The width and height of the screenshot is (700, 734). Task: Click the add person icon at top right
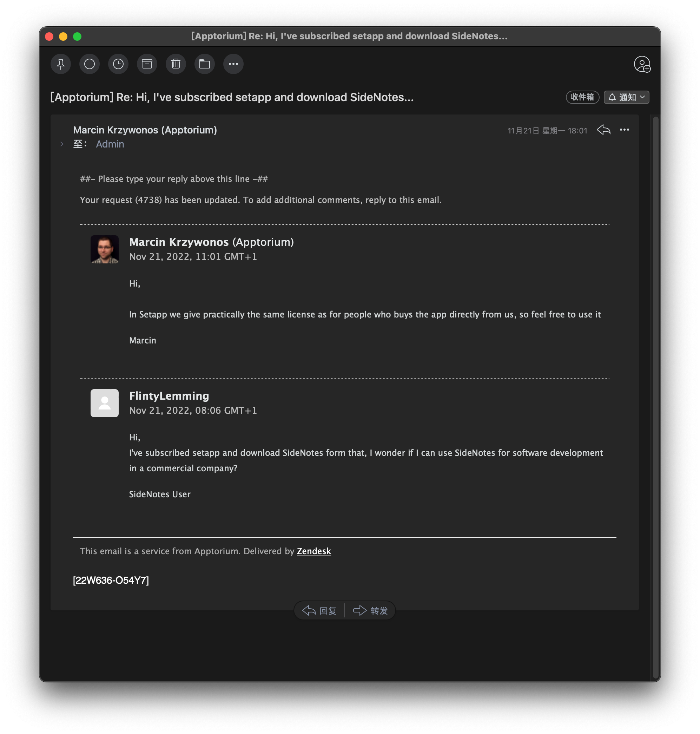(642, 64)
